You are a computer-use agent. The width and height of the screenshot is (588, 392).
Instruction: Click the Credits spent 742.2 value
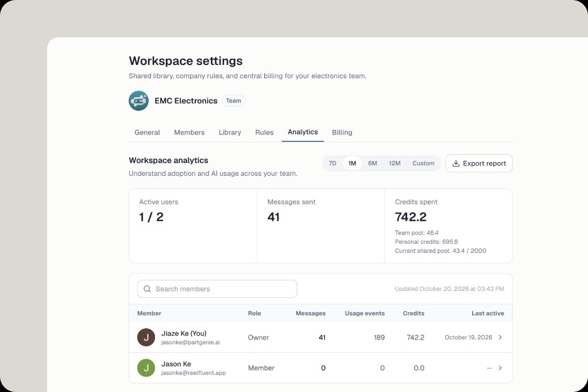(411, 217)
